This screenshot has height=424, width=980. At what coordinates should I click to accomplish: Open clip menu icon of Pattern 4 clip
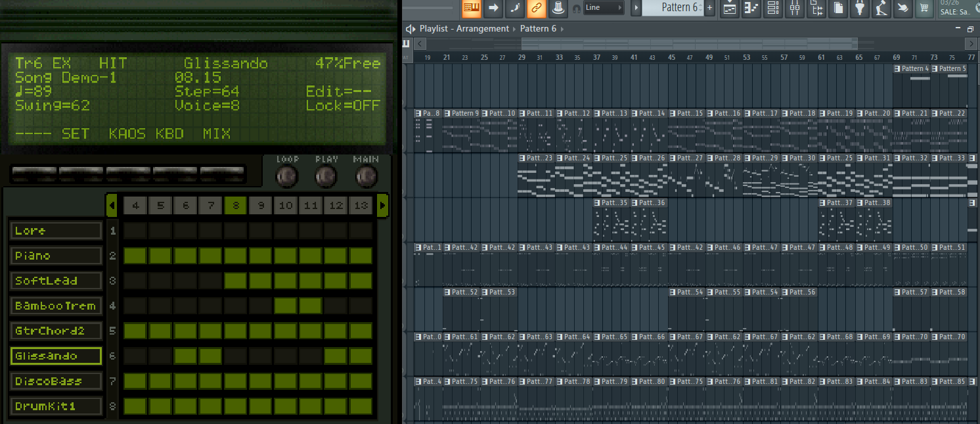(x=897, y=68)
